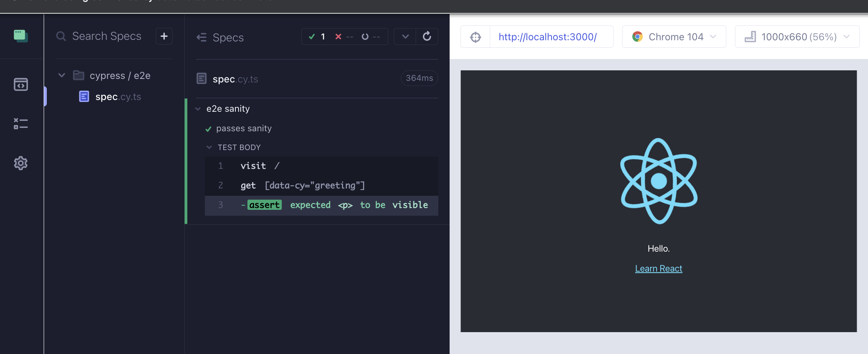Click the viewport ruler icon
The height and width of the screenshot is (354, 868).
(x=750, y=37)
